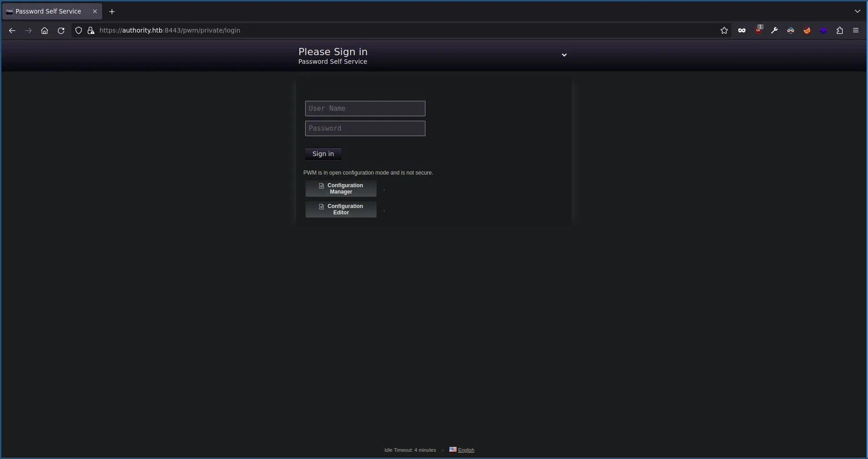
Task: Go back with the browser back arrow
Action: tap(12, 30)
